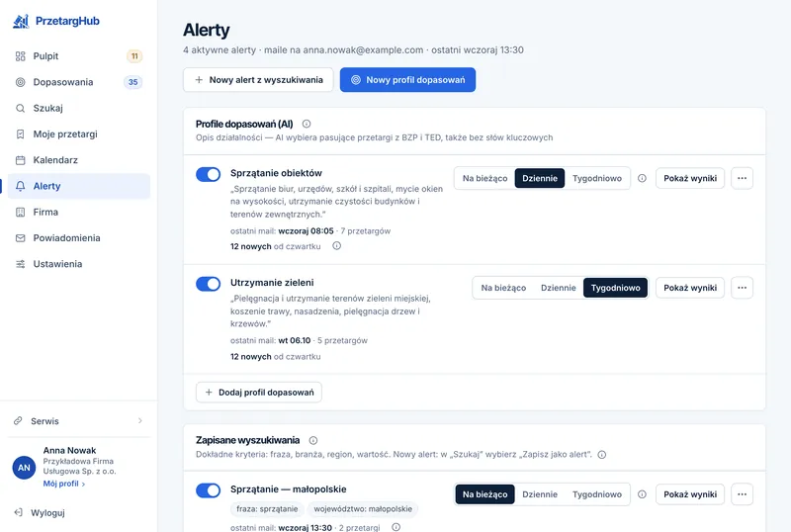The width and height of the screenshot is (791, 532).
Task: Toggle the Utrzymanie zieleni alert switch
Action: pos(209,284)
